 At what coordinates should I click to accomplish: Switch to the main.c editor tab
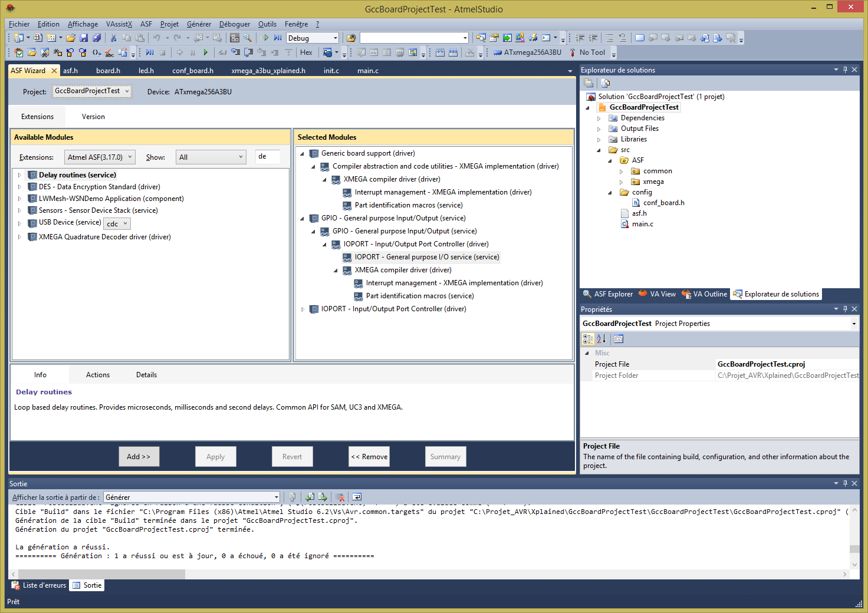point(367,71)
